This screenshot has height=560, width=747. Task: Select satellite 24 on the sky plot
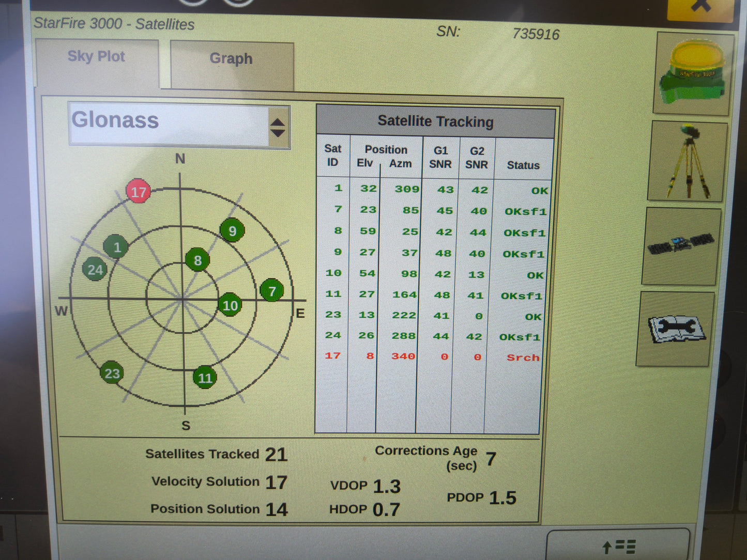coord(95,269)
